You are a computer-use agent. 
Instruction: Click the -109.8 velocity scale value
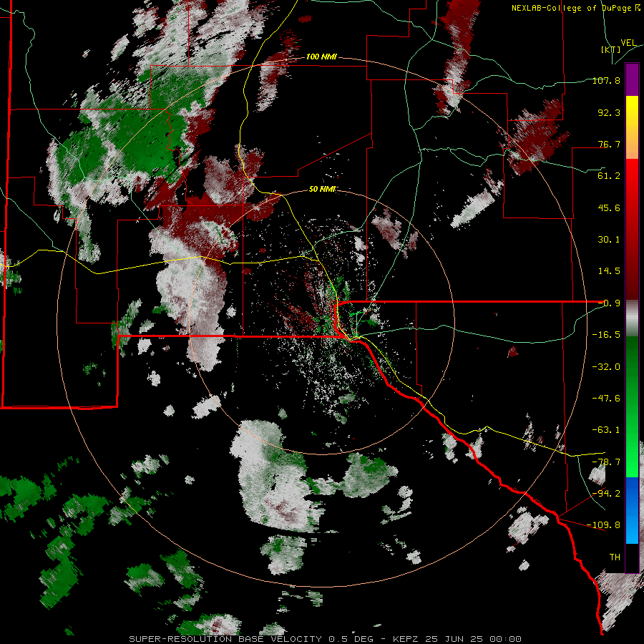(x=603, y=525)
